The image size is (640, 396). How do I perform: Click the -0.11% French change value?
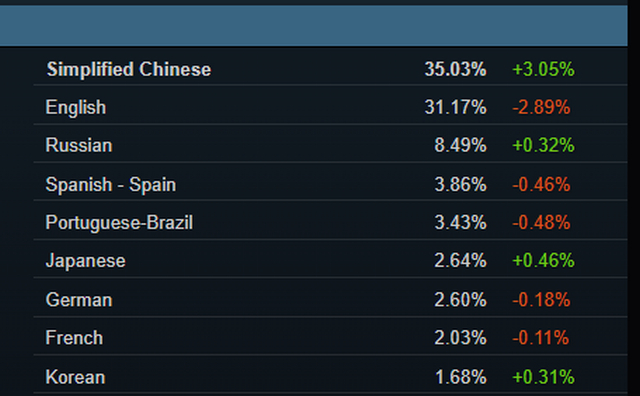point(540,338)
